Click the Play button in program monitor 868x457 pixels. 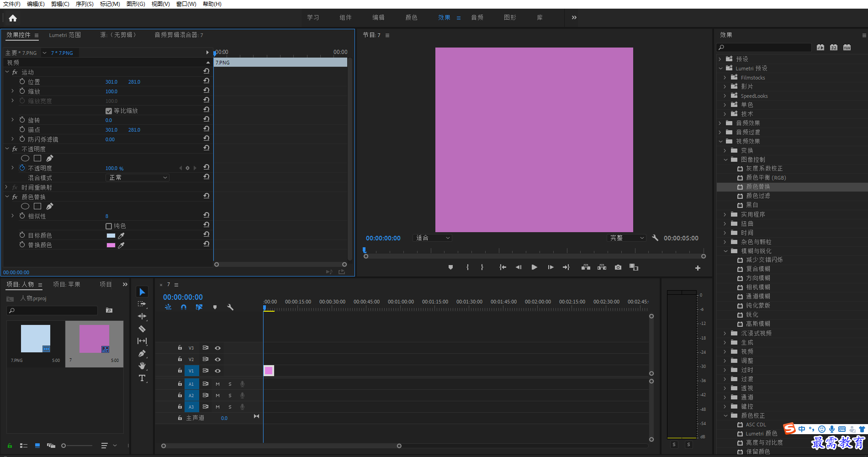(534, 267)
